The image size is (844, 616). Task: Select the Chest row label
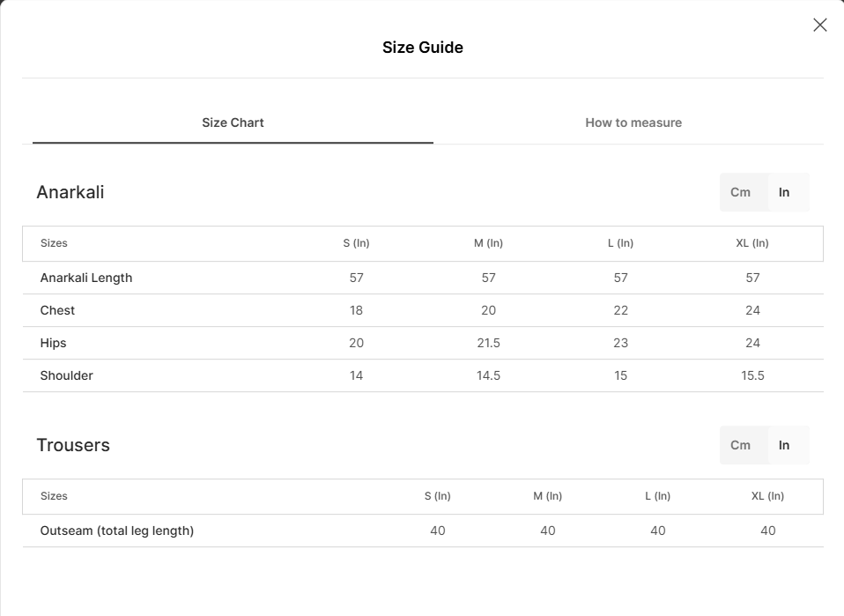pyautogui.click(x=57, y=310)
